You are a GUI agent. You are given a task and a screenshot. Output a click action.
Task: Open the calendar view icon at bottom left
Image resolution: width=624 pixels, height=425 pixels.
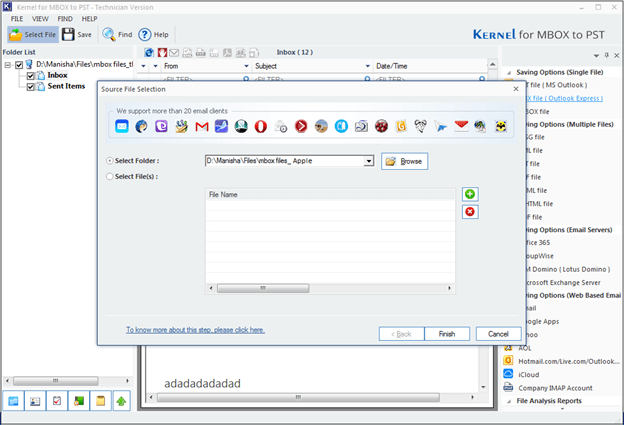click(13, 401)
